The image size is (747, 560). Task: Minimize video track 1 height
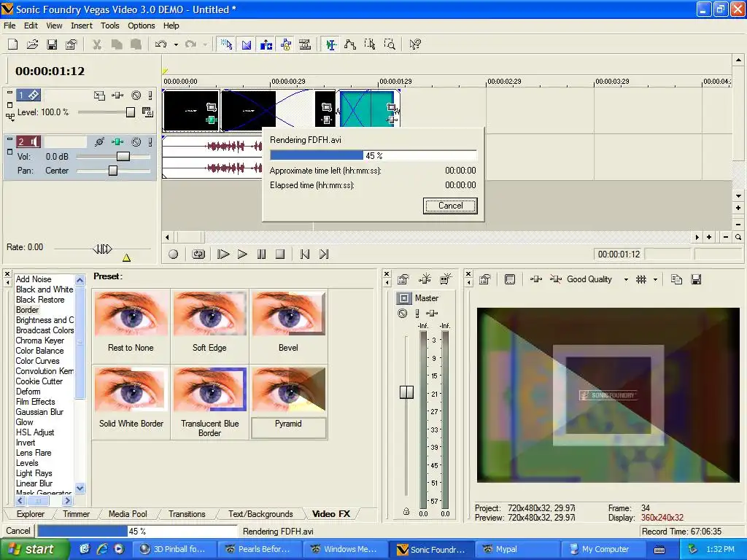pyautogui.click(x=9, y=93)
